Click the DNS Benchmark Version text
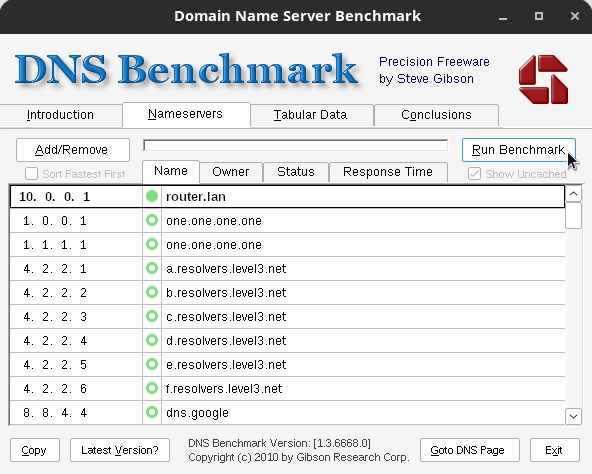592x474 pixels. (x=279, y=443)
